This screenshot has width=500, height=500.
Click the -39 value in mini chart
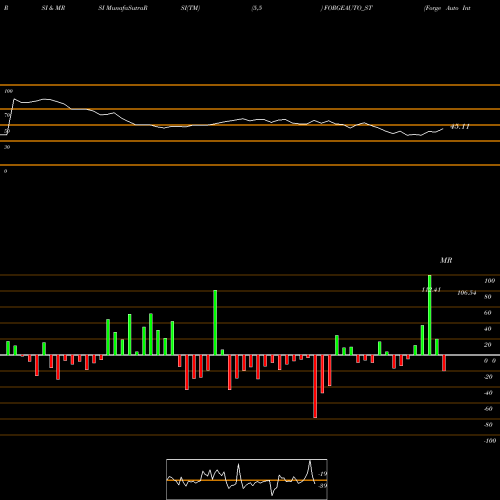click(323, 485)
